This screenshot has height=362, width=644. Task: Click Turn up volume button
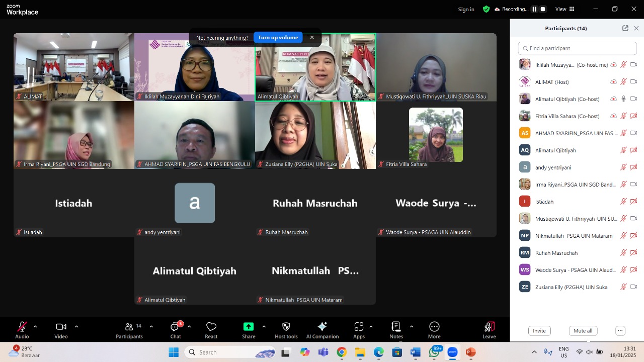pos(278,38)
